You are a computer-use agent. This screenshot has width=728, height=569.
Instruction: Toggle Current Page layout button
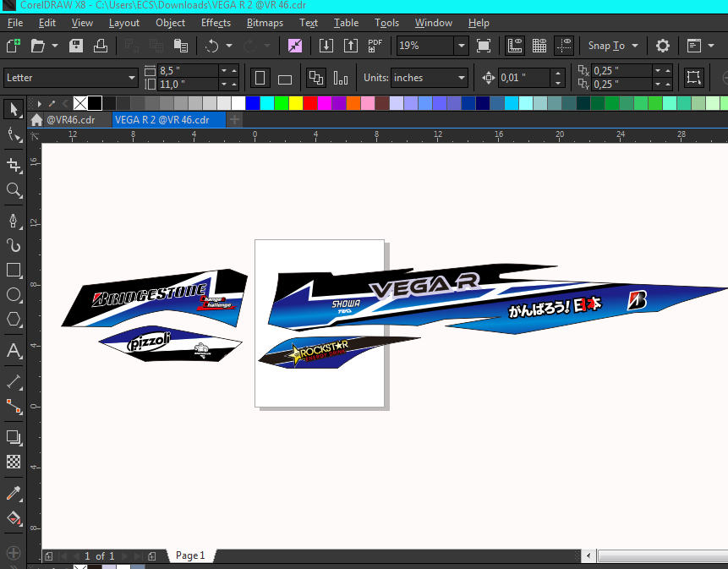point(340,78)
